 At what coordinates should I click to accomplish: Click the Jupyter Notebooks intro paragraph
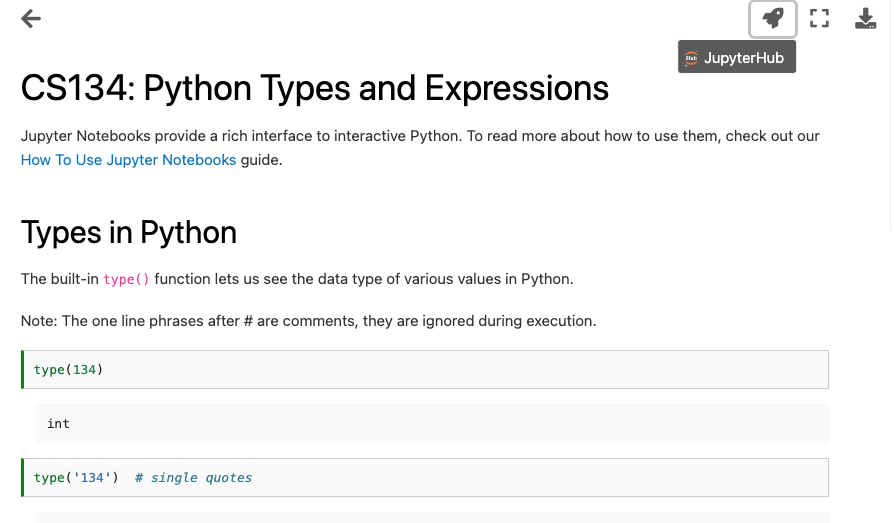point(420,148)
